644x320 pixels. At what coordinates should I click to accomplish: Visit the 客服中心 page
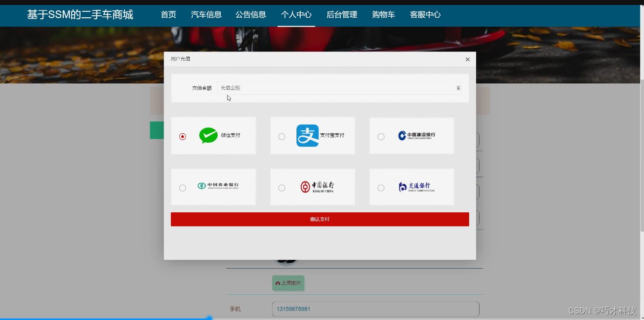point(425,15)
